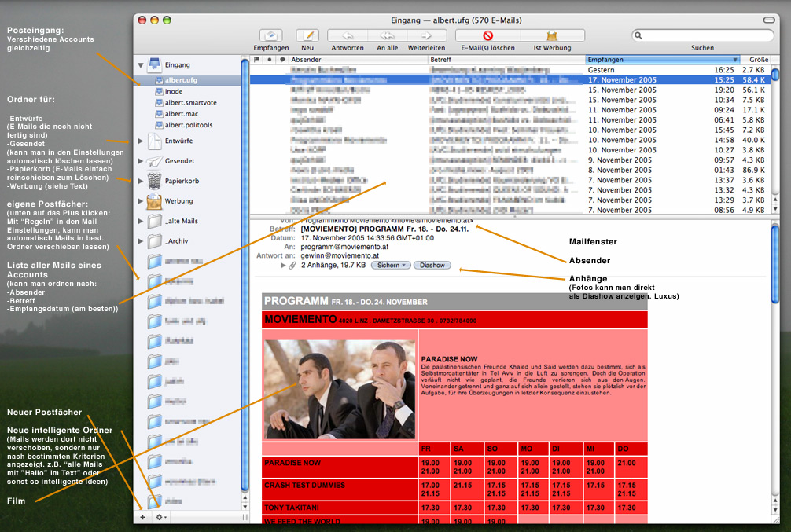Expand the Entwürfe drafts folder
Image resolution: width=791 pixels, height=532 pixels.
(x=140, y=141)
